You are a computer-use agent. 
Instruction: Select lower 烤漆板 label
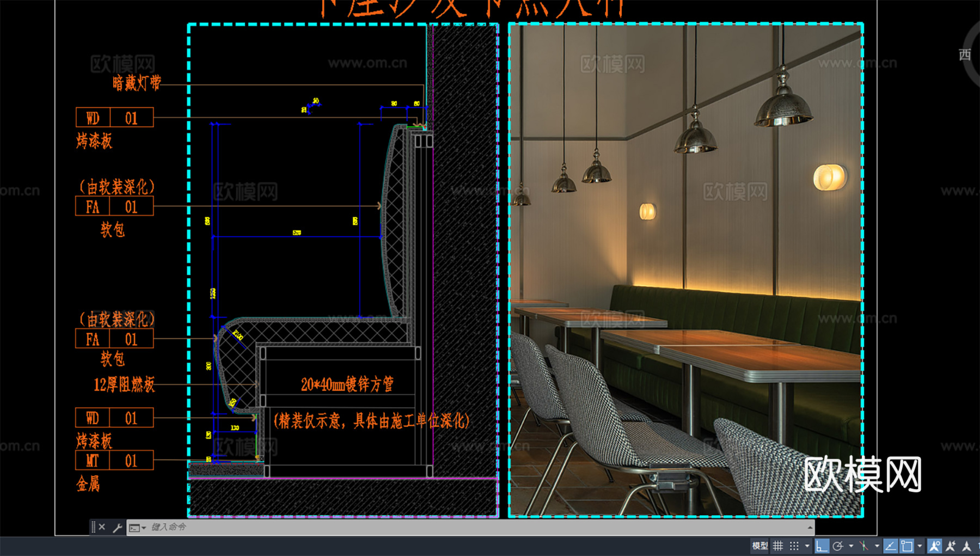94,441
